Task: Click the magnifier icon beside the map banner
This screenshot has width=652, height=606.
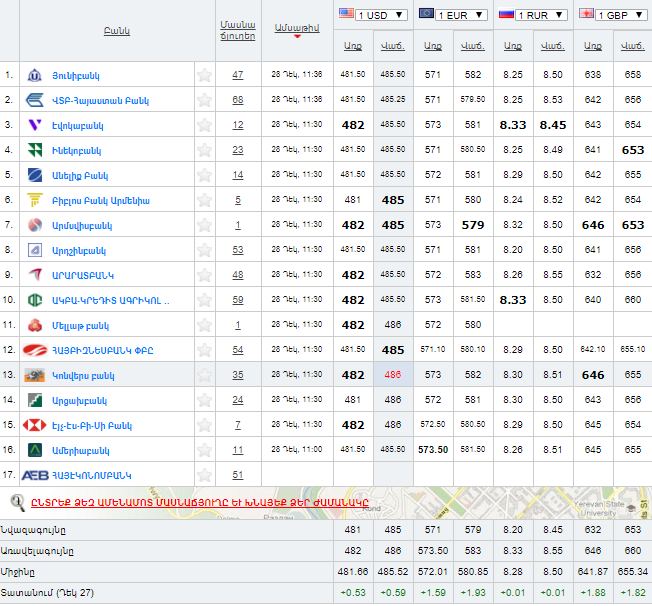Action: (x=17, y=502)
